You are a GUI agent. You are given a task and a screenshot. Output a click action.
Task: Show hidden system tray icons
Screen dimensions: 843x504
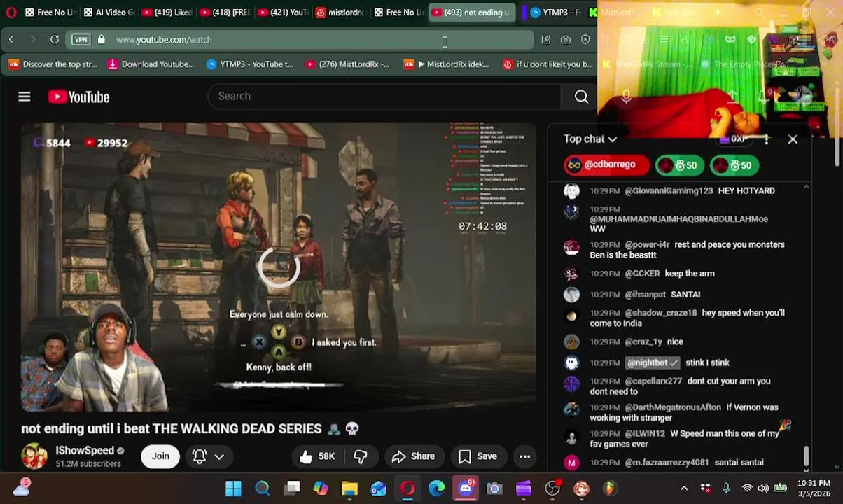(x=684, y=489)
